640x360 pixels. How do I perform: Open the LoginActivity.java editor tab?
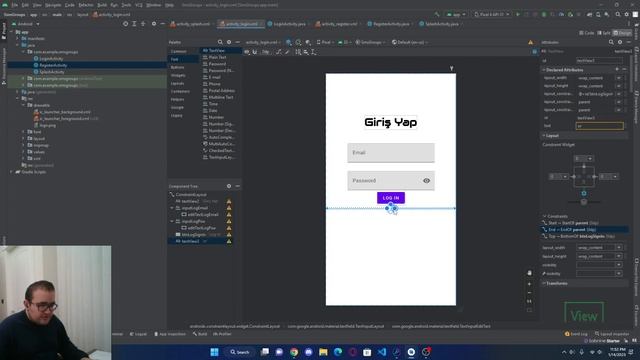(x=287, y=24)
